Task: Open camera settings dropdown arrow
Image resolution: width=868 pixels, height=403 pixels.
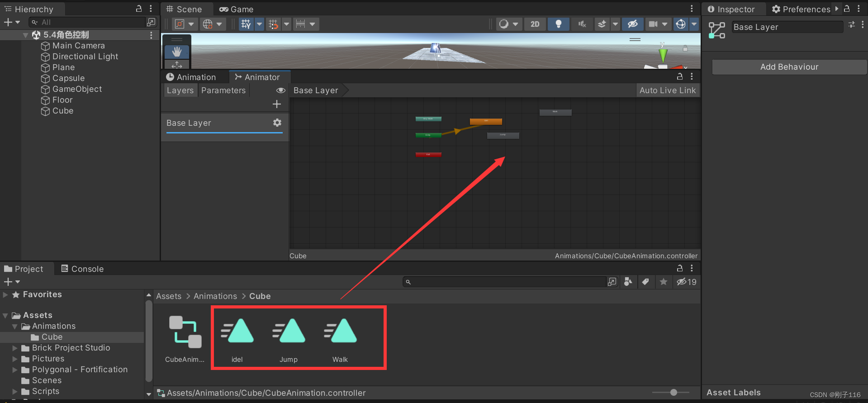Action: (x=665, y=24)
